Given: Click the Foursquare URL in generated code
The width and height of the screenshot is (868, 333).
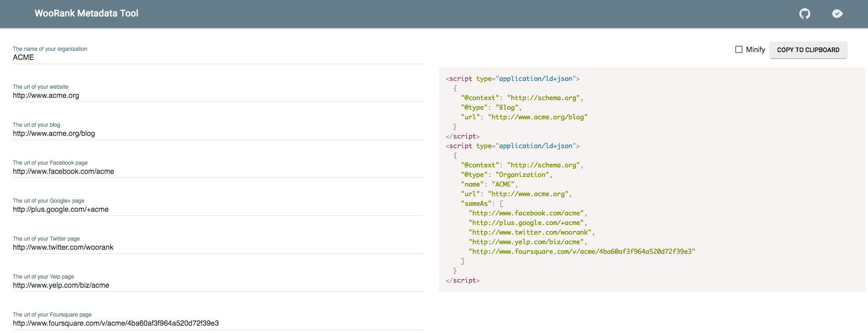Looking at the screenshot, I should tap(581, 252).
